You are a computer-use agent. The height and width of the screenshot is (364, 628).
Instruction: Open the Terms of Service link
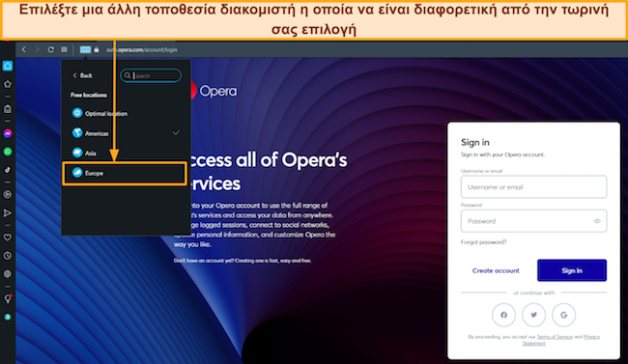(555, 337)
